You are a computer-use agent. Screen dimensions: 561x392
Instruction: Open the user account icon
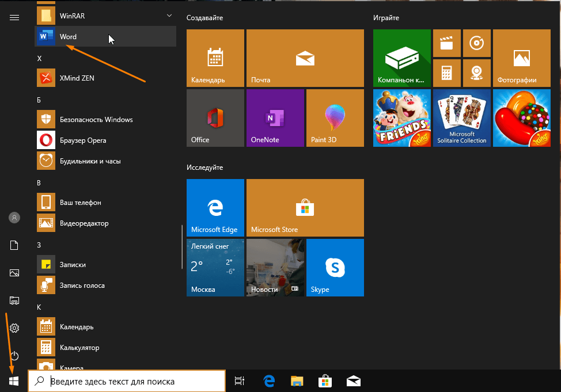pyautogui.click(x=14, y=218)
